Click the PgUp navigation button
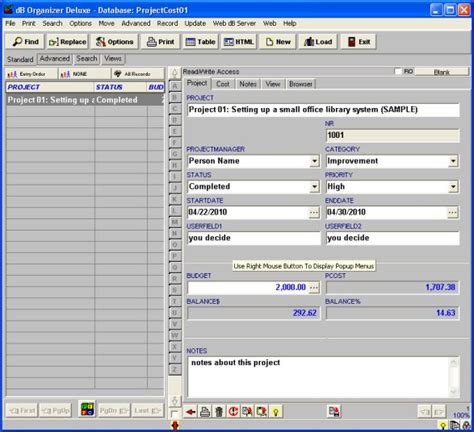 coord(55,411)
